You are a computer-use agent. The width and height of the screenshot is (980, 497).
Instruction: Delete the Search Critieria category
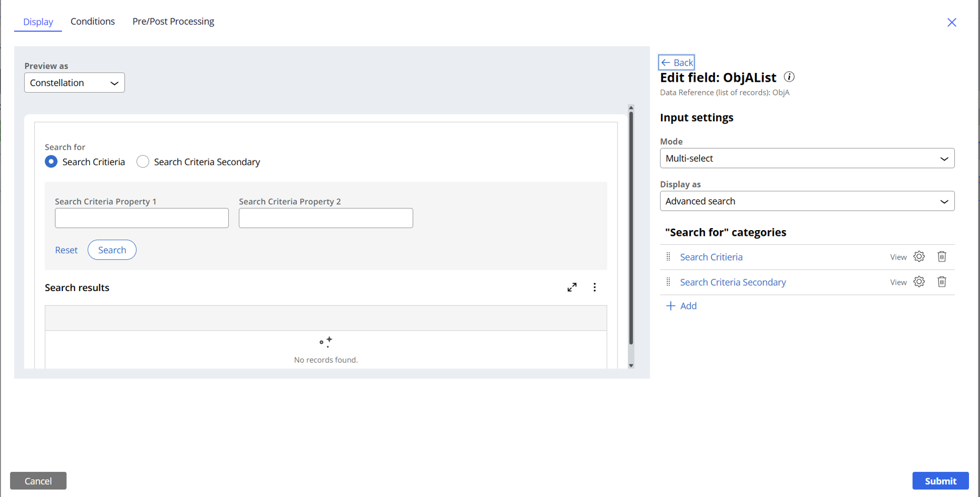(x=942, y=257)
